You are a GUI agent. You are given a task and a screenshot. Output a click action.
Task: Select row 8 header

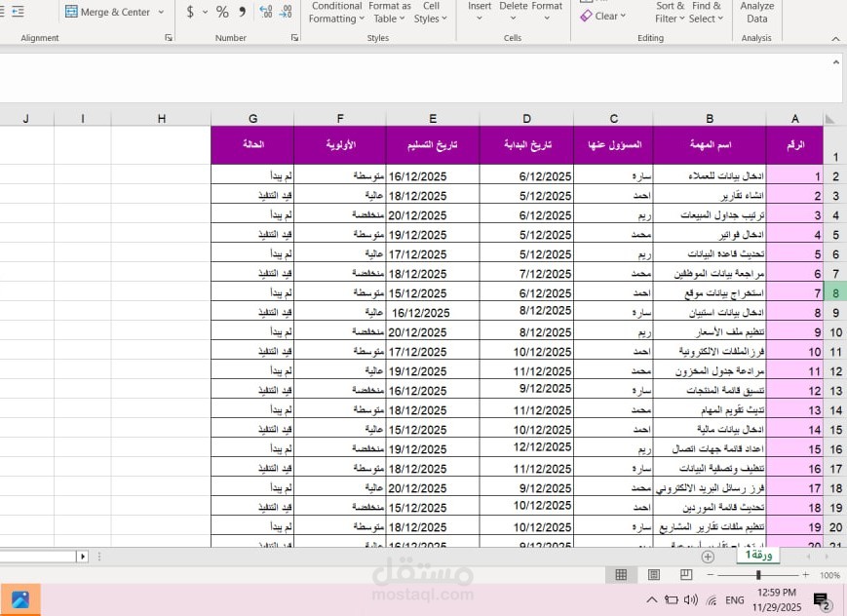[x=835, y=292]
